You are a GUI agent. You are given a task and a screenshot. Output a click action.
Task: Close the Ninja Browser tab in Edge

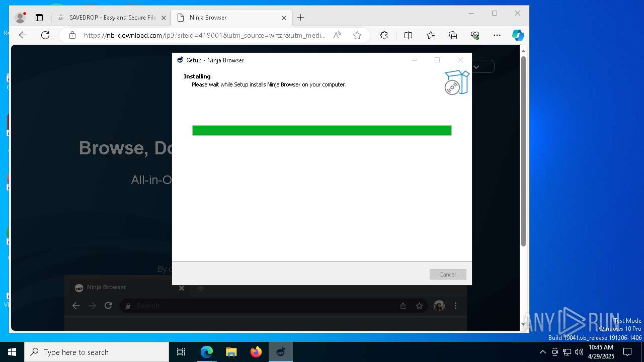[x=284, y=18]
